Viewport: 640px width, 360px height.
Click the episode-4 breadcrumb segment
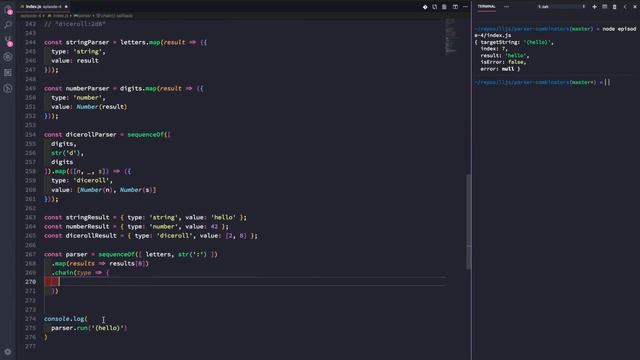click(x=31, y=16)
